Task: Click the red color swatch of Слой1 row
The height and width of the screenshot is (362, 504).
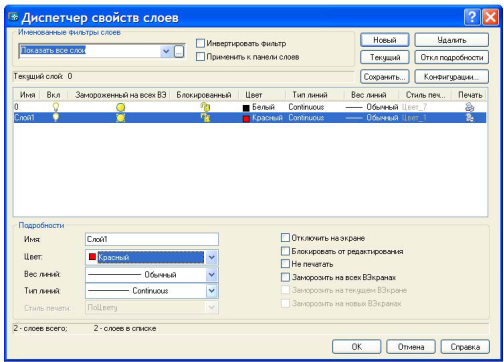Action: tap(246, 118)
